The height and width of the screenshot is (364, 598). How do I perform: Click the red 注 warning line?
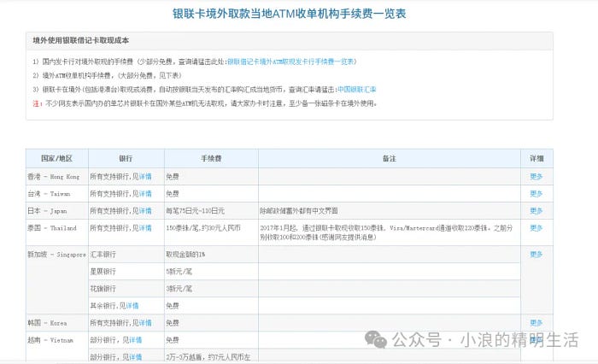tap(205, 103)
